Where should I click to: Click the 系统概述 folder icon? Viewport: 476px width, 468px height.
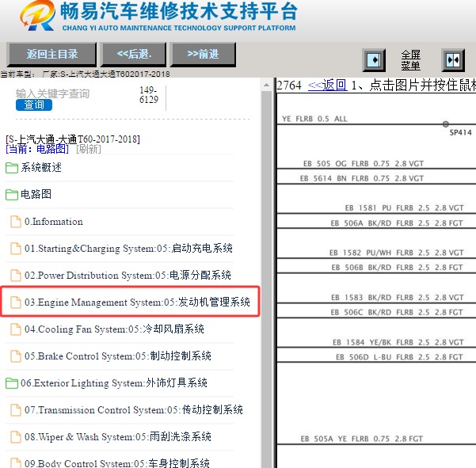pos(12,168)
